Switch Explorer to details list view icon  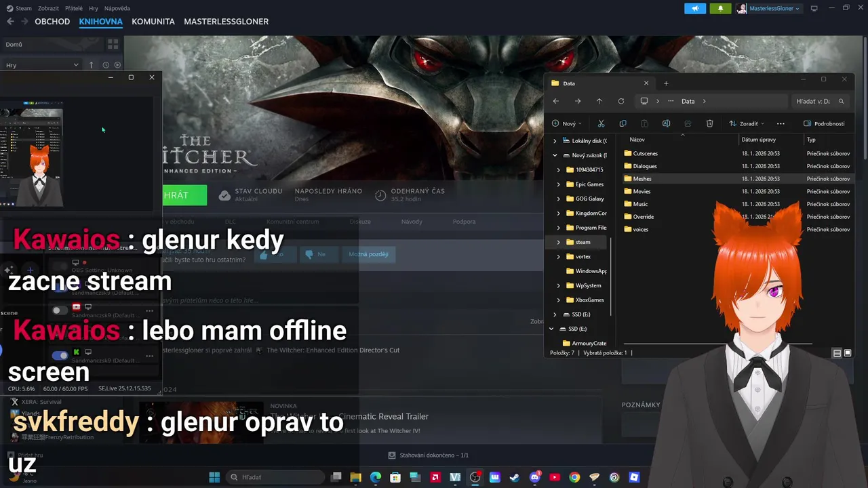837,353
